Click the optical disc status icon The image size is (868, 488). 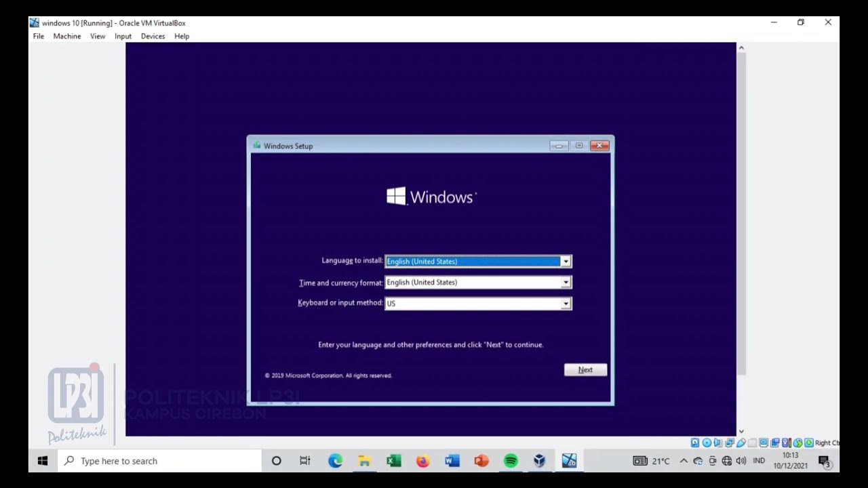(707, 443)
